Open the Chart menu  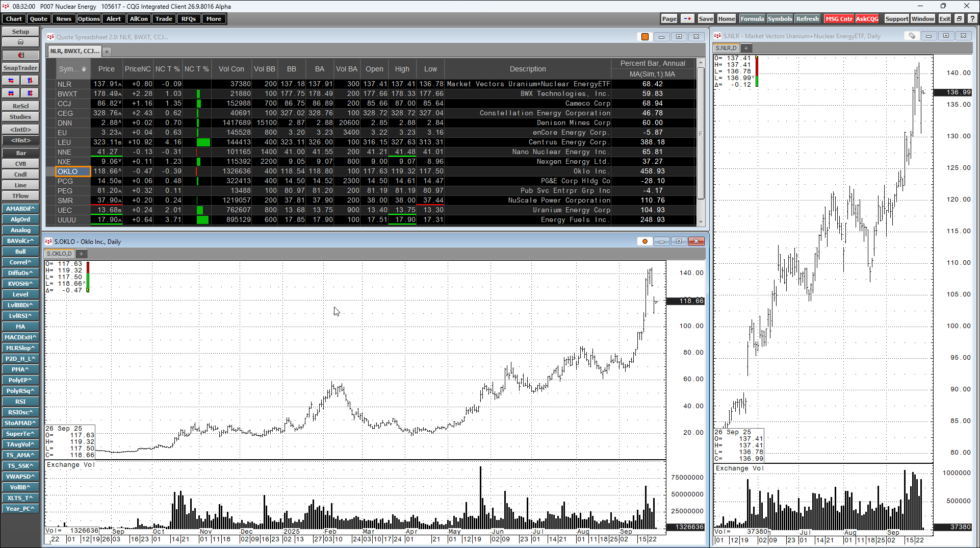(x=14, y=19)
